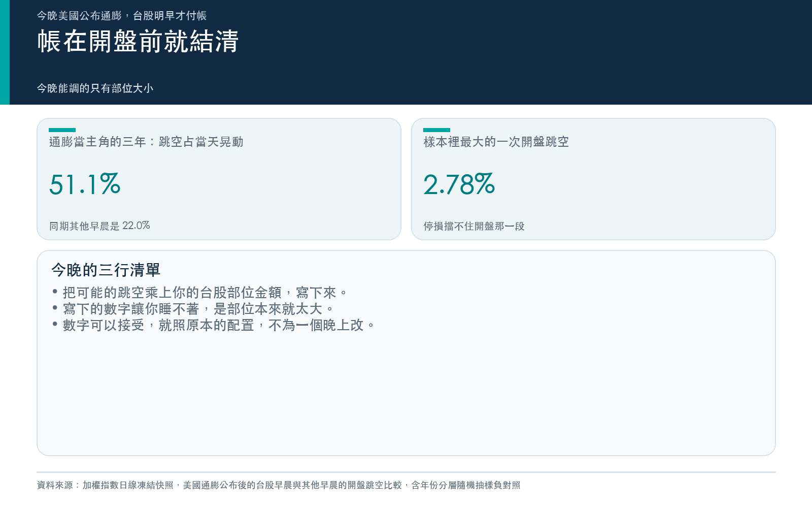The image size is (812, 508).
Task: Click the headline 帳在開盤前就結清
Action: tap(138, 41)
